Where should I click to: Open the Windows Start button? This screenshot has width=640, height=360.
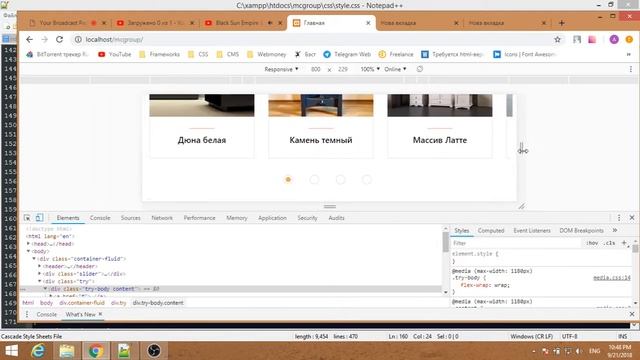(x=11, y=351)
